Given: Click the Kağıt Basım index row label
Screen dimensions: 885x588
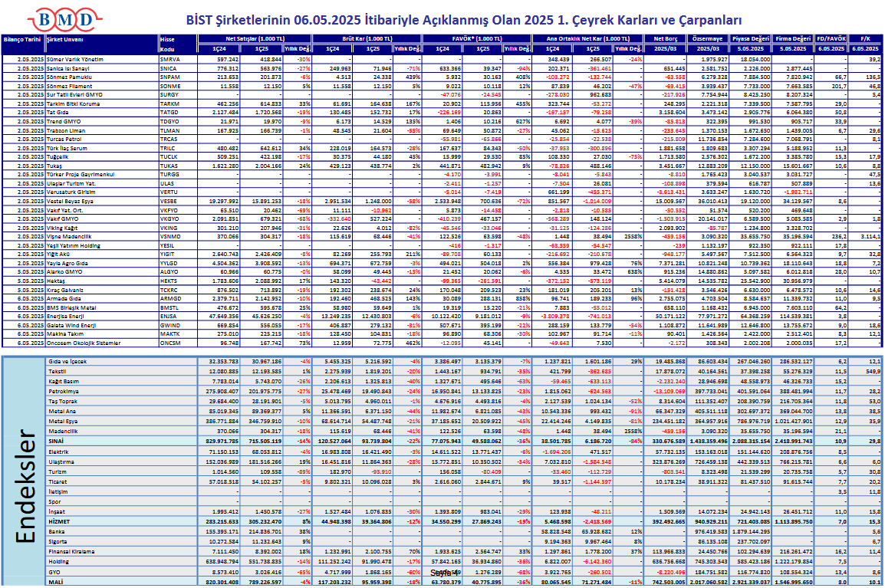Looking at the screenshot, I should 64,382.
